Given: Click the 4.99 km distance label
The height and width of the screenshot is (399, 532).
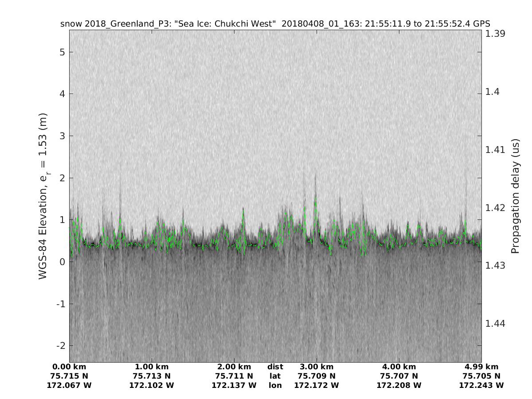Looking at the screenshot, I should click(481, 367).
